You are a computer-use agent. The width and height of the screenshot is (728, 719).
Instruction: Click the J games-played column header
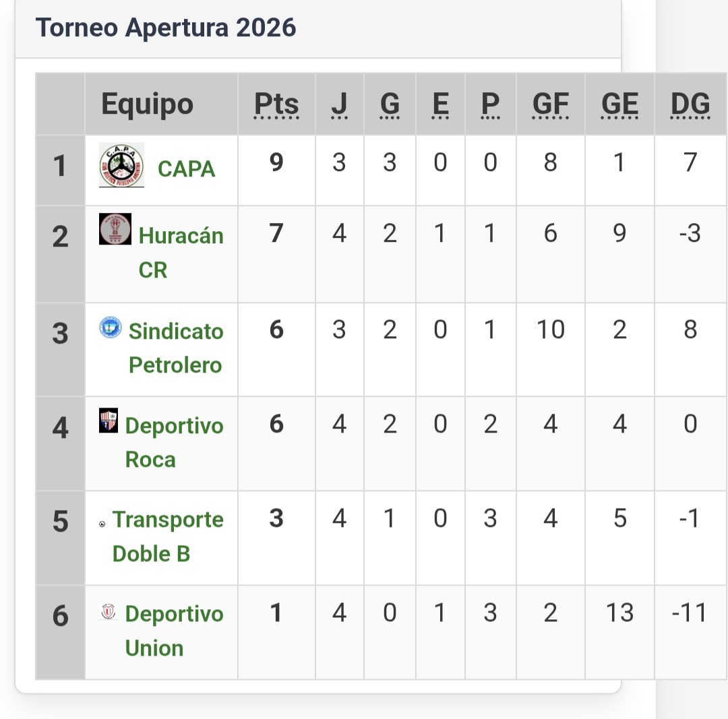point(339,104)
